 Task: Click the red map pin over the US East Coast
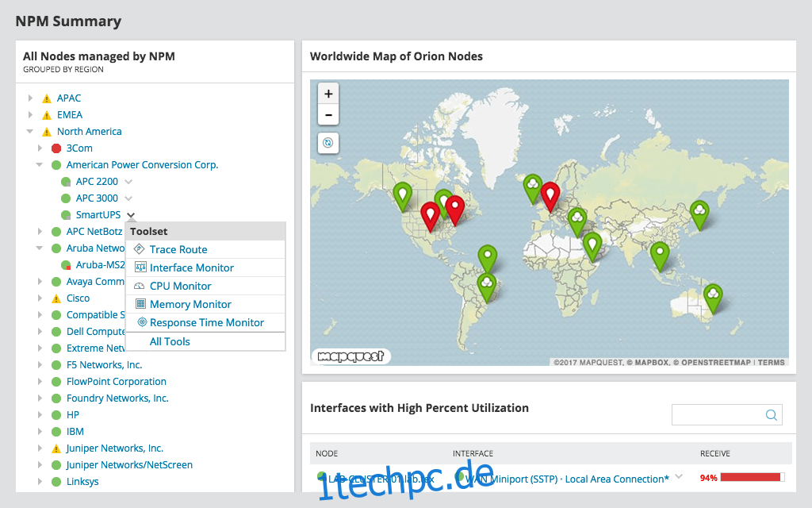pos(454,210)
